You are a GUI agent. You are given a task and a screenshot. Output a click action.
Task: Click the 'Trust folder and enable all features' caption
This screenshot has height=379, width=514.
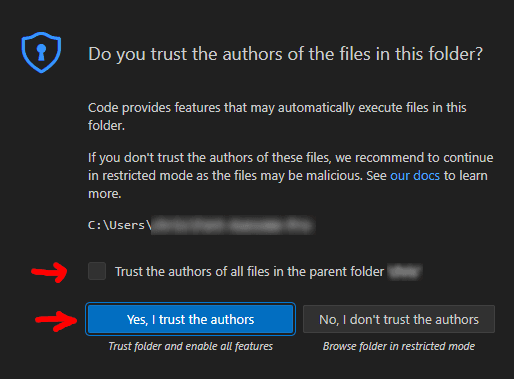point(191,346)
